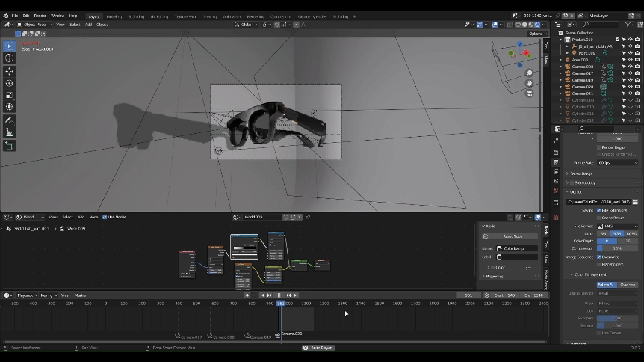Screen dimensions: 644x362
Task: Pause timeline playback
Action: (x=279, y=295)
